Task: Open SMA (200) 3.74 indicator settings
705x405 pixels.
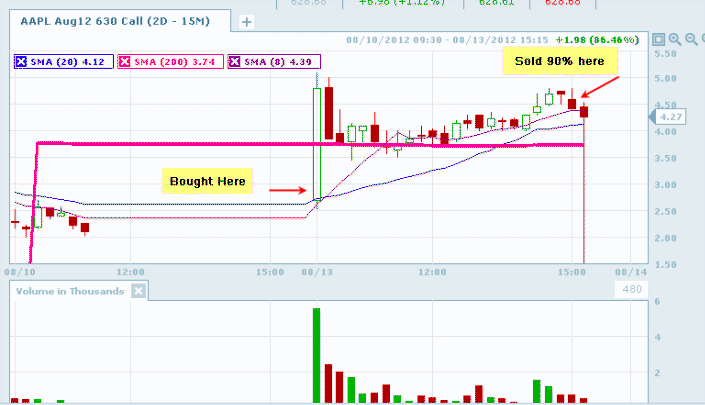Action: click(x=174, y=62)
